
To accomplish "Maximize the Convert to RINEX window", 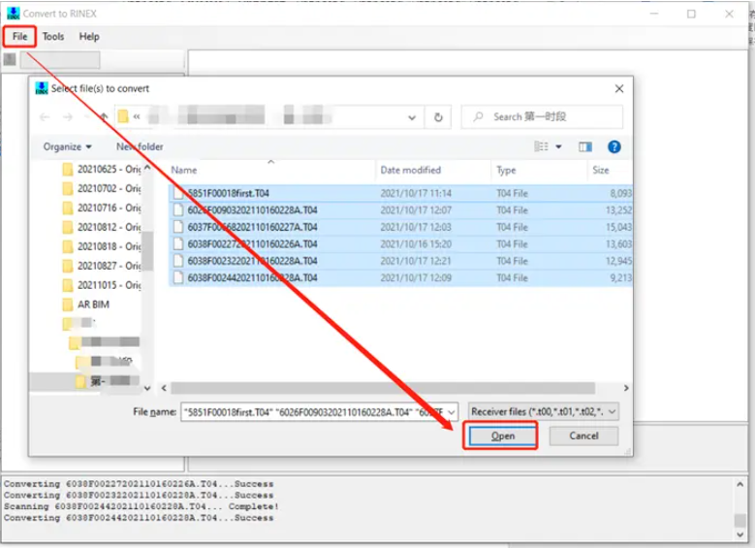I will pyautogui.click(x=691, y=14).
